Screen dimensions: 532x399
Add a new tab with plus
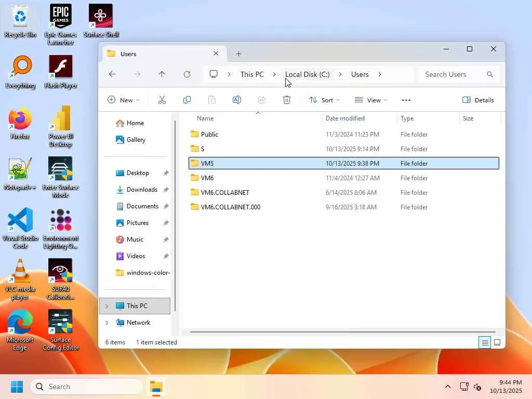tap(238, 54)
